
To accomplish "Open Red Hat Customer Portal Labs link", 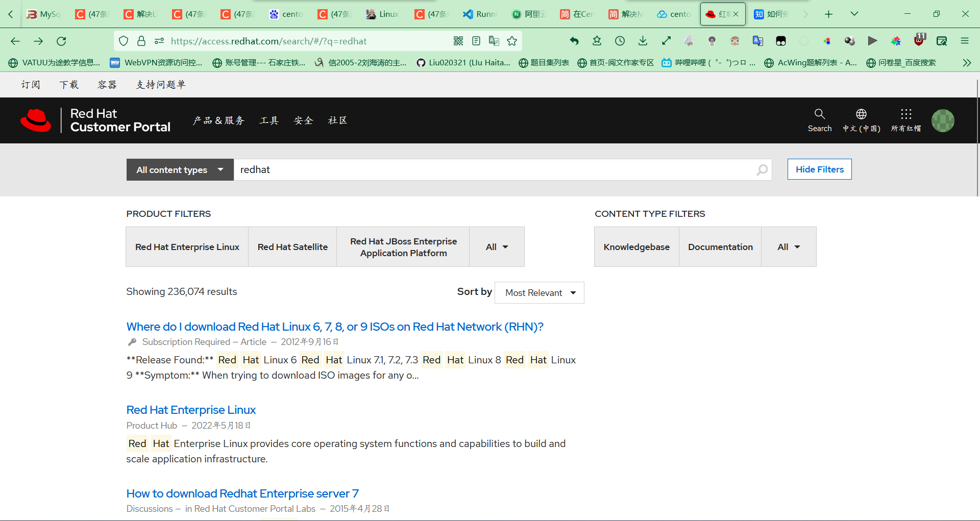I will point(255,509).
